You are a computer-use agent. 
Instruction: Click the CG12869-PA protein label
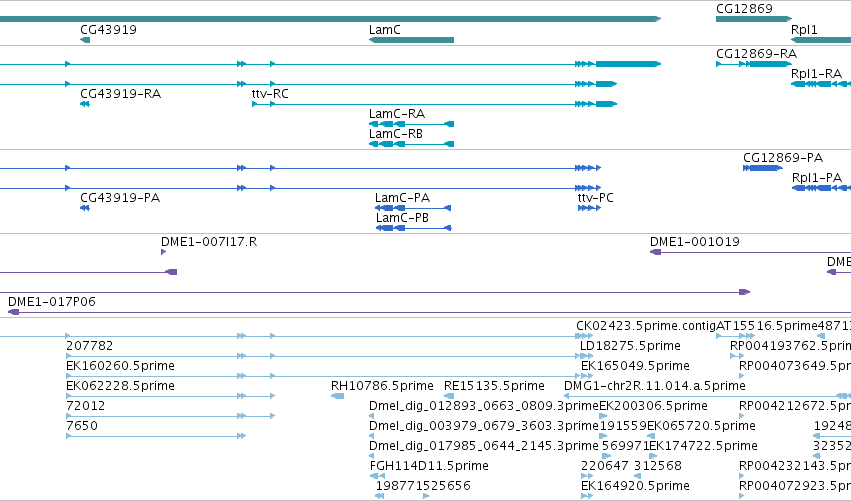pyautogui.click(x=783, y=158)
